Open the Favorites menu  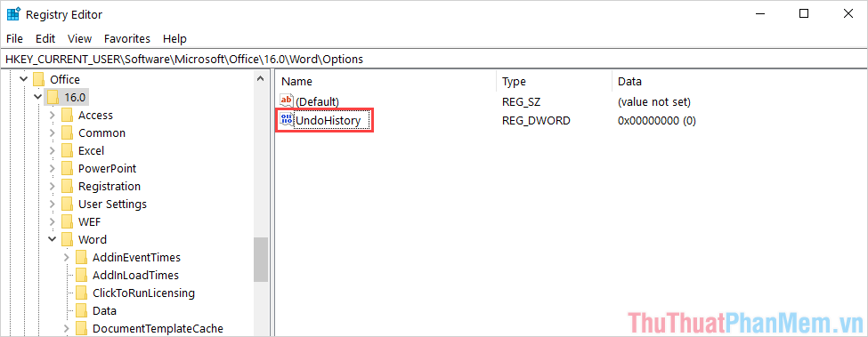click(127, 38)
